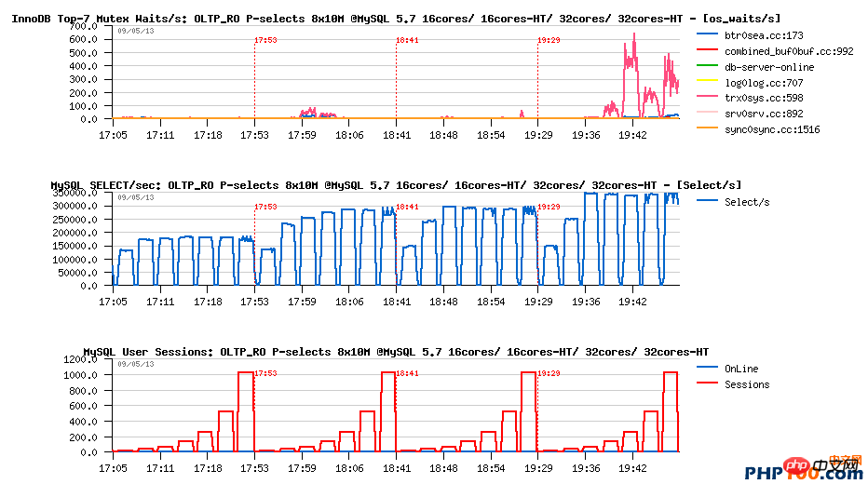The image size is (868, 484).
Task: Click the red 19:29 marker in Mutex Waits chart
Action: (549, 40)
